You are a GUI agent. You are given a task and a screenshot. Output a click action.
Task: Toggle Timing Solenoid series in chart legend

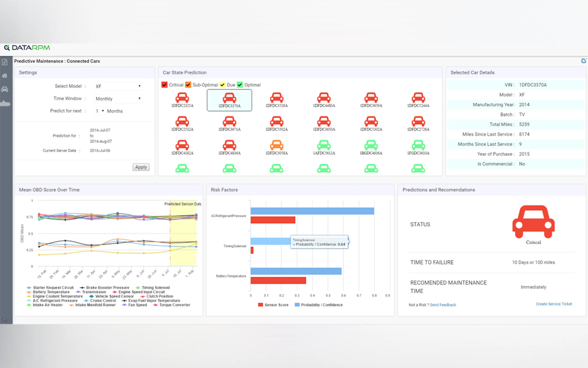[155, 287]
